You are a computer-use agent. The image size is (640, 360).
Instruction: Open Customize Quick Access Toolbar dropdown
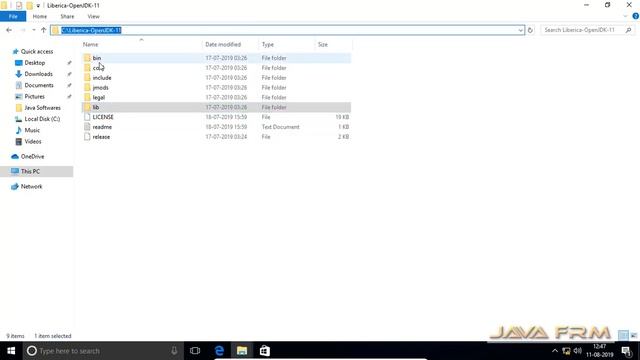[x=38, y=6]
